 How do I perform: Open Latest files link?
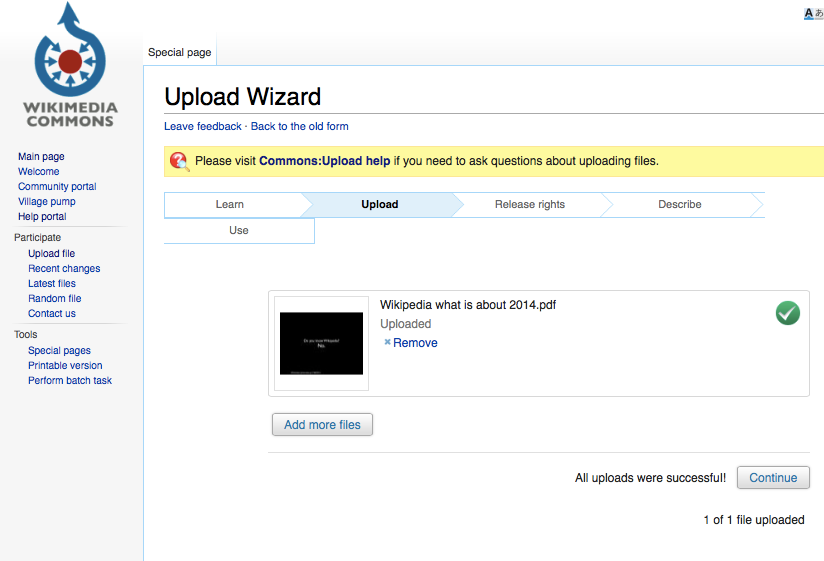52,283
